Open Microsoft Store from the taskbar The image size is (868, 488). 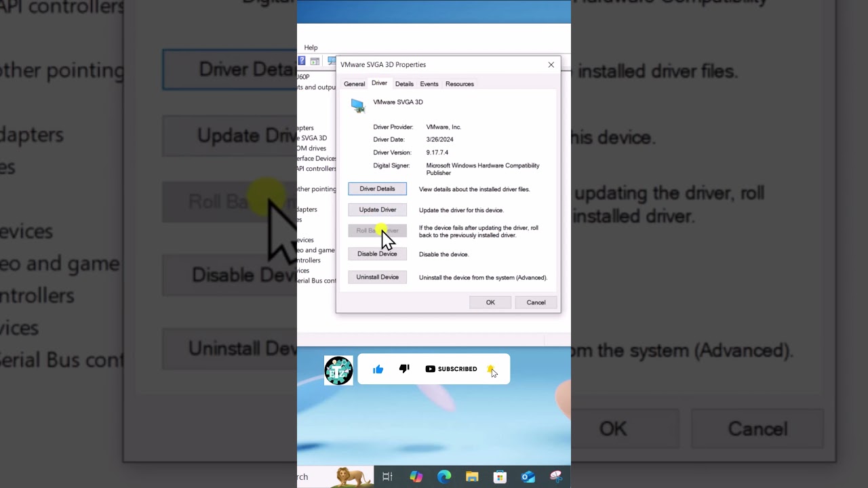(500, 476)
